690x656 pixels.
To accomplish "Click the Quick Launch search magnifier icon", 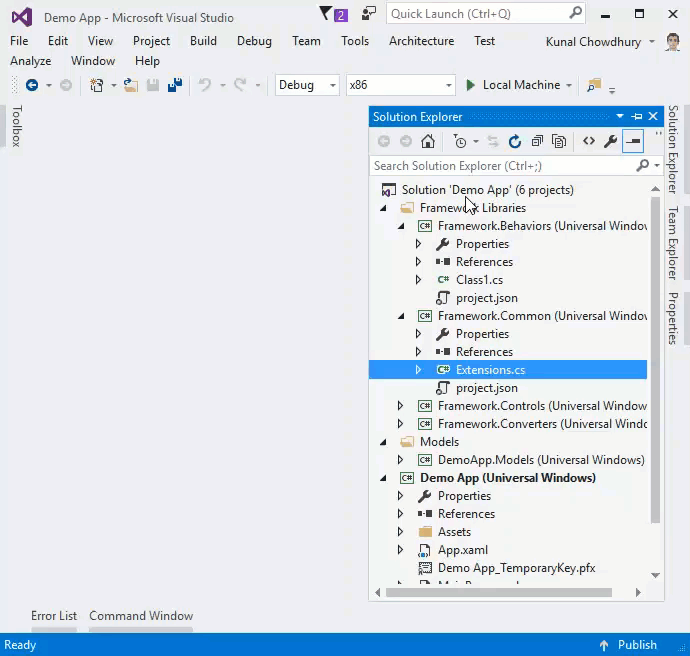I will [575, 13].
